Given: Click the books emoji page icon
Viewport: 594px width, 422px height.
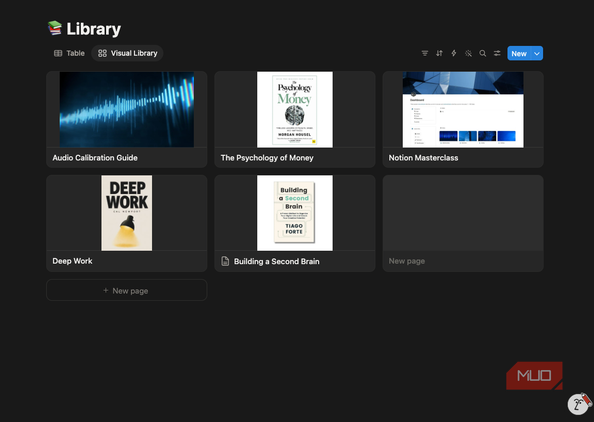Looking at the screenshot, I should (x=55, y=28).
